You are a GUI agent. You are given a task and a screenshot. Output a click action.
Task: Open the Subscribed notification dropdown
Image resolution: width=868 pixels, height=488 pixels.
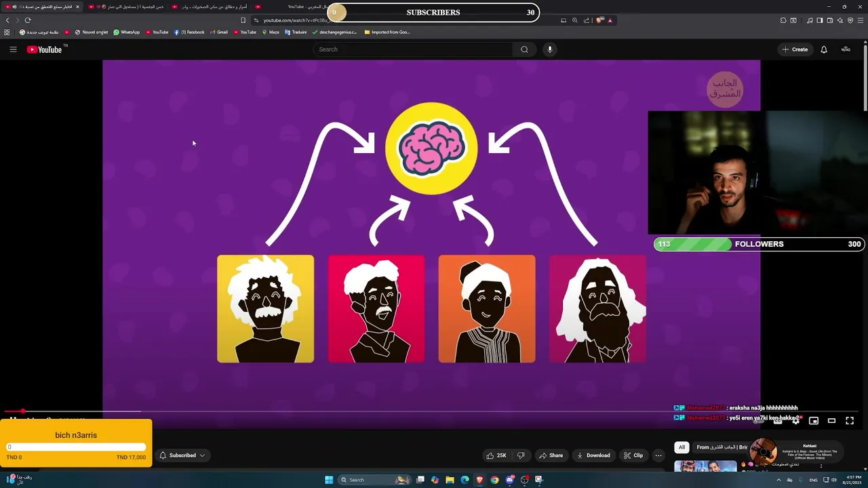[182, 455]
